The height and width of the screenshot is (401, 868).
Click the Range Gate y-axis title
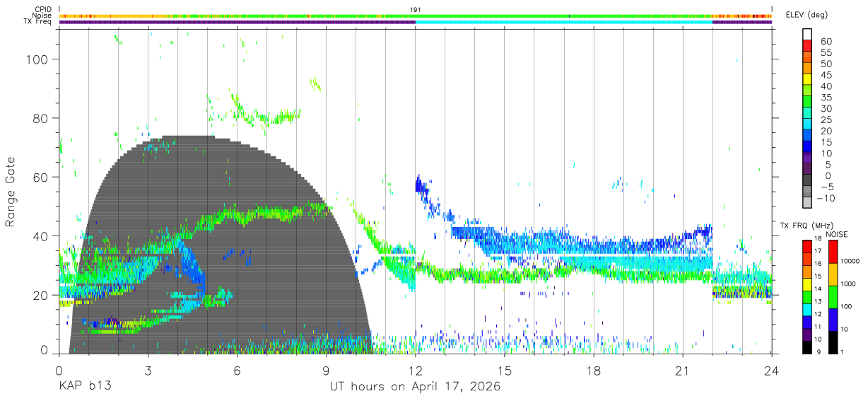point(11,192)
